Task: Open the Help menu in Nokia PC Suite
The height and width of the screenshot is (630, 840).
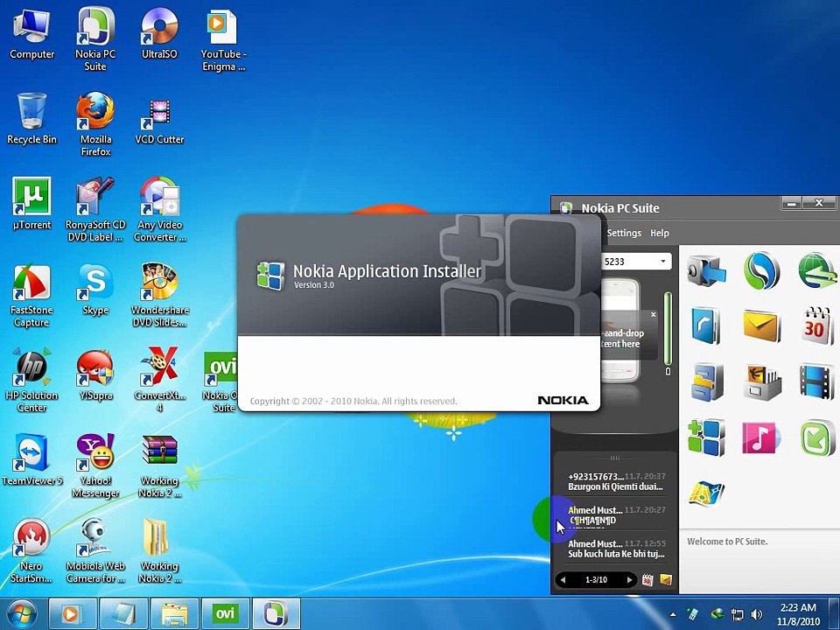Action: pos(660,233)
